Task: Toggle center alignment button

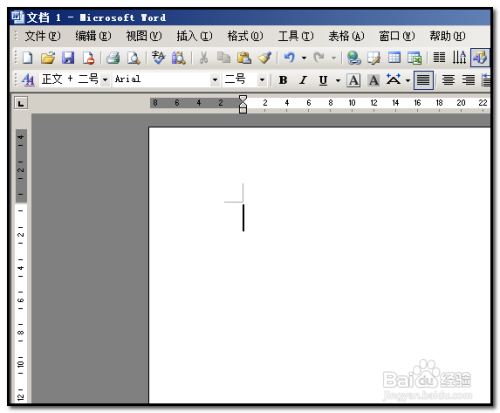Action: click(x=448, y=80)
